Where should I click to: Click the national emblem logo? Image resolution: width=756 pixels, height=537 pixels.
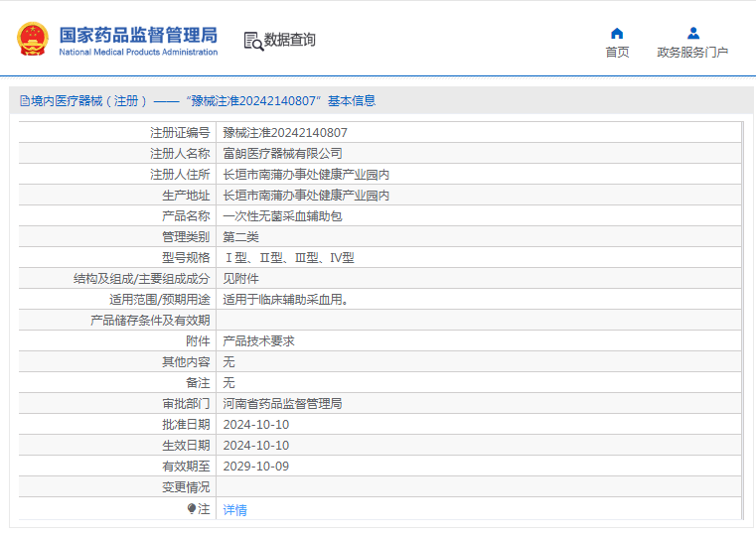click(33, 39)
